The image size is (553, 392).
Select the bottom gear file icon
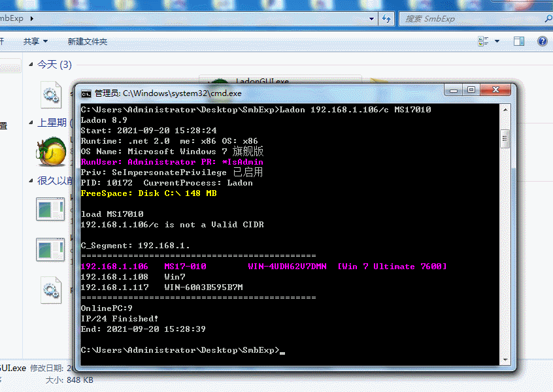tap(51, 290)
